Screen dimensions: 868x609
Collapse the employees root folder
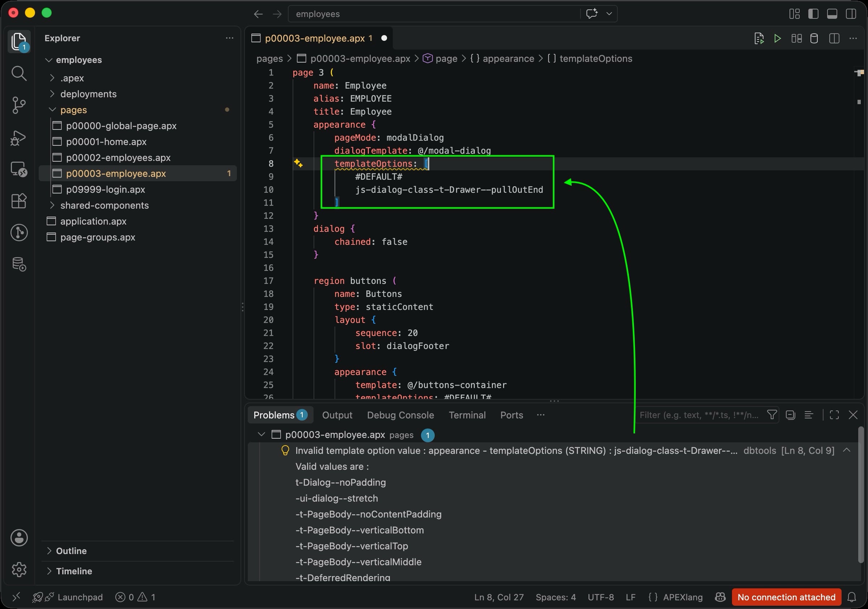click(x=48, y=60)
